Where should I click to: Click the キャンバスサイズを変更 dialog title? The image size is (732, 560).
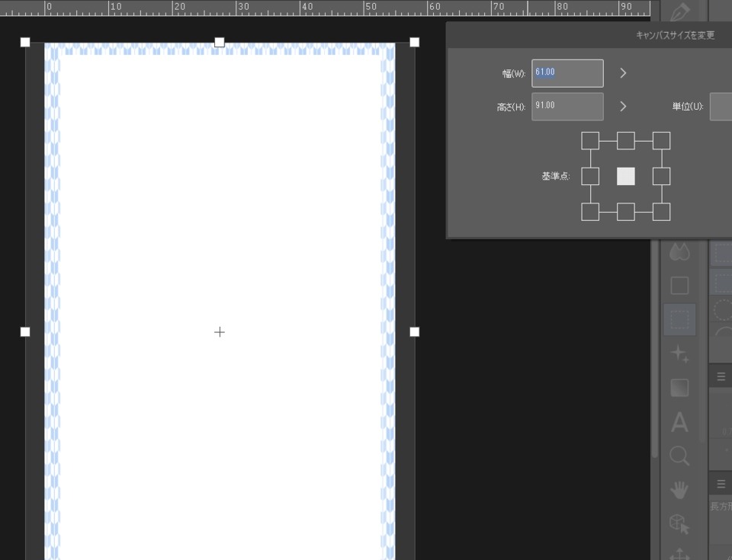pos(675,35)
